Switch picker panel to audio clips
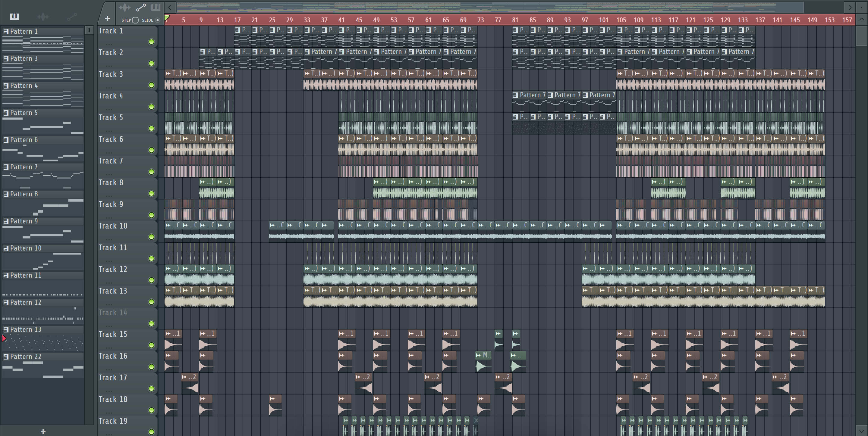868x436 pixels. [x=43, y=17]
